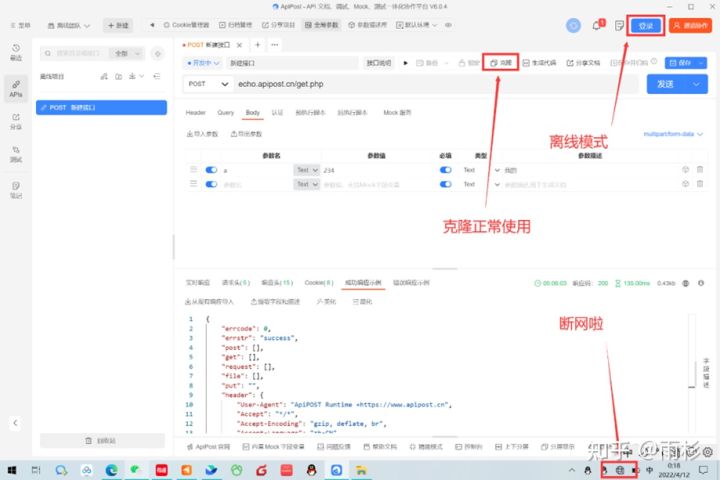Screen dimensions: 720x480
Task: Click the globe icon in response status bar
Action: [x=686, y=283]
